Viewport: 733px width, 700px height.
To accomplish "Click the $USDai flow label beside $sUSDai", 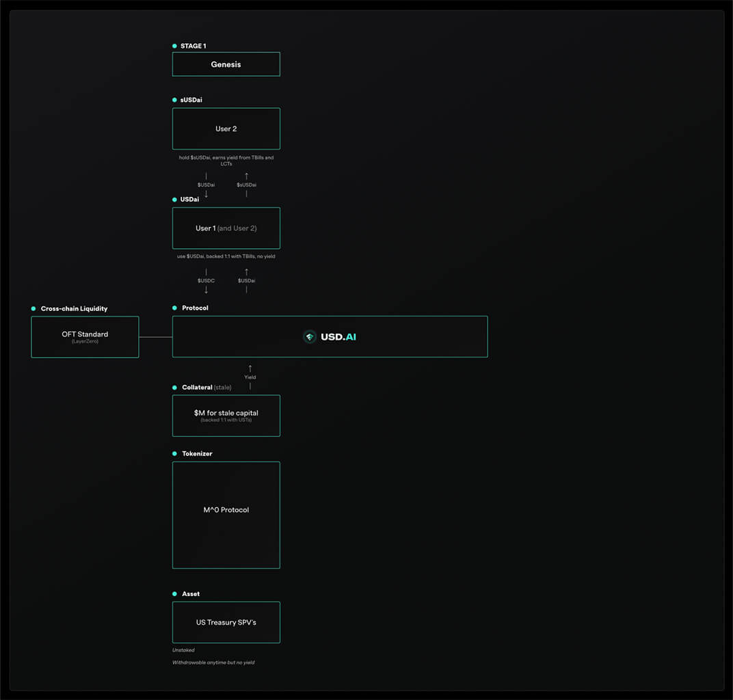I will click(206, 185).
